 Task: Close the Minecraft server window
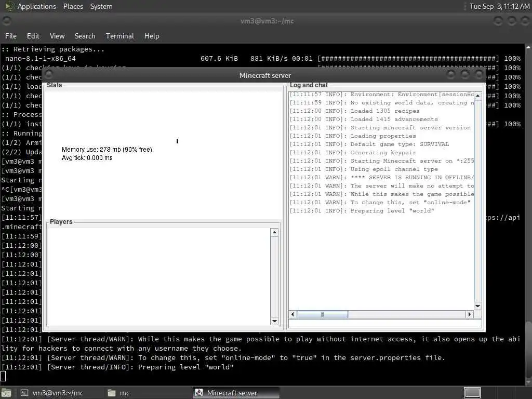(x=478, y=74)
